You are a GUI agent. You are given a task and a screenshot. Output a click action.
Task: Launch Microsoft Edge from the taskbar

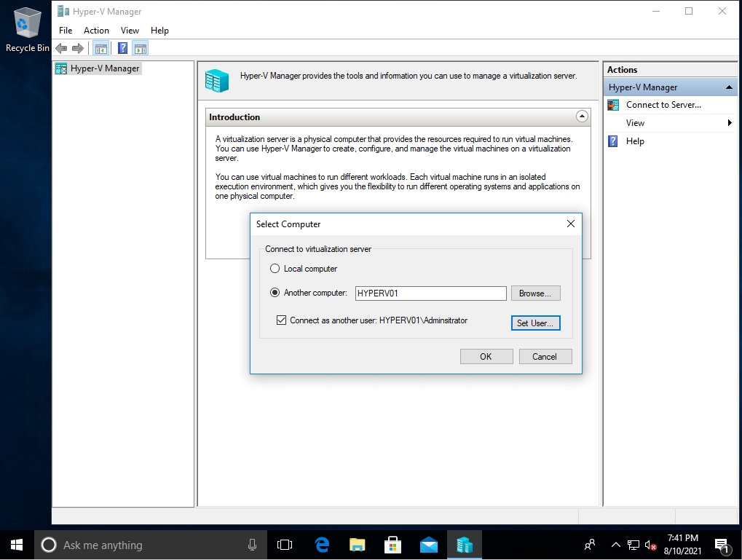pos(323,545)
